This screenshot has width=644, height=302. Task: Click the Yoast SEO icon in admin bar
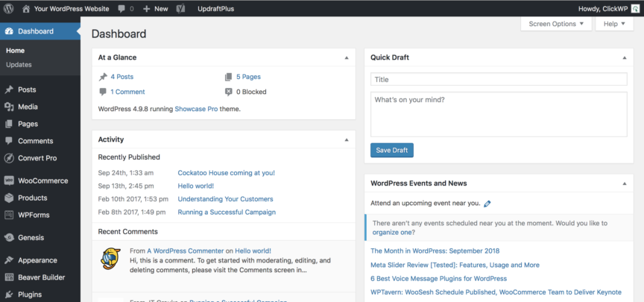point(181,8)
